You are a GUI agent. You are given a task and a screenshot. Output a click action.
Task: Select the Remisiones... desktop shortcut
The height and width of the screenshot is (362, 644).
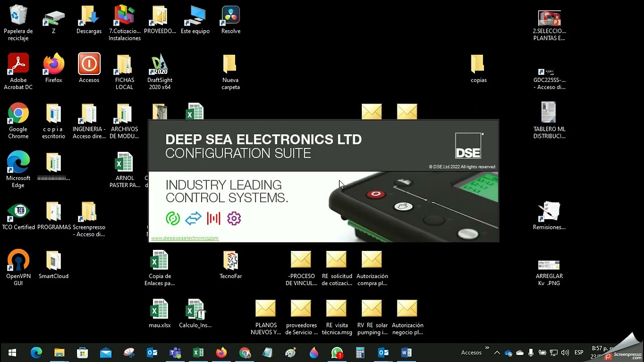[x=549, y=215]
